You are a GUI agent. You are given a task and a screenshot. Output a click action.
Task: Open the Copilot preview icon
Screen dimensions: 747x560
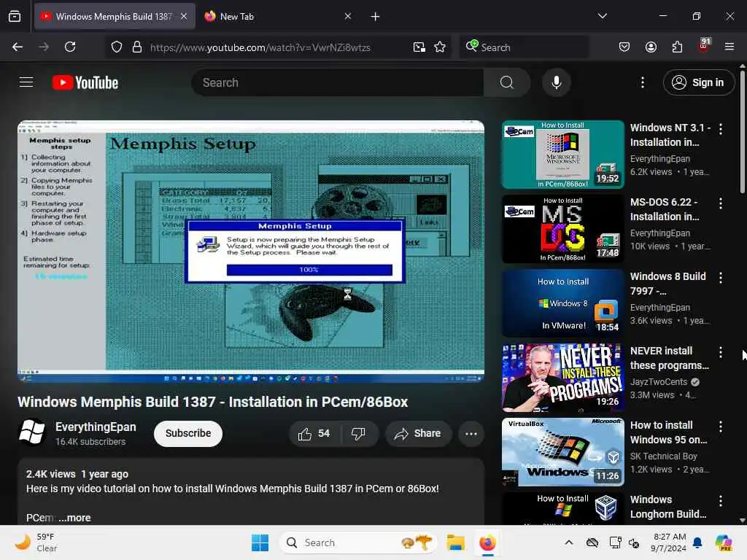click(x=724, y=542)
